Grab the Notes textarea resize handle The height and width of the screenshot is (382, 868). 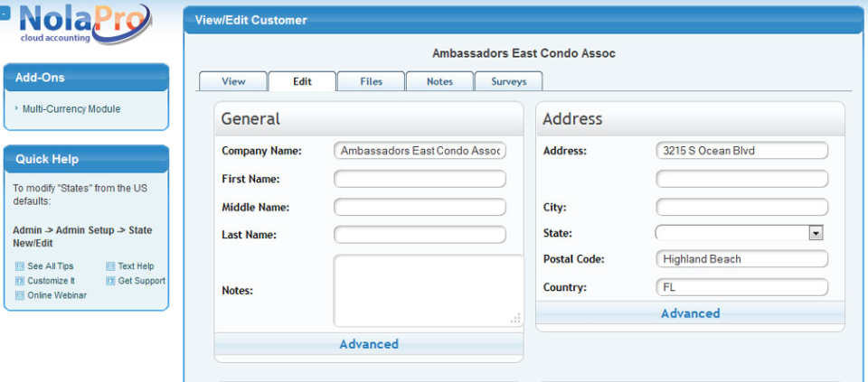516,319
